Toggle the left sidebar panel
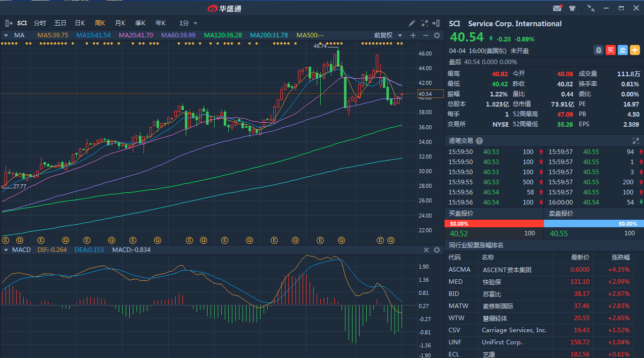 pyautogui.click(x=9, y=23)
